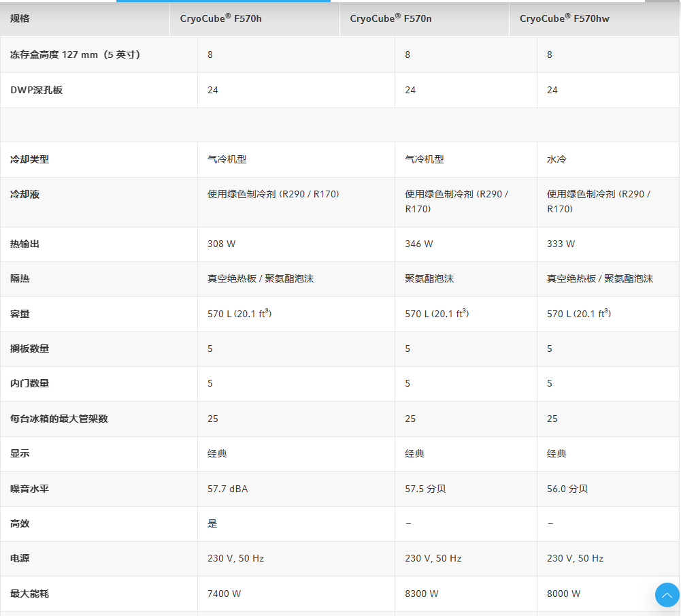Click the blue progress bar at top

point(223,1)
